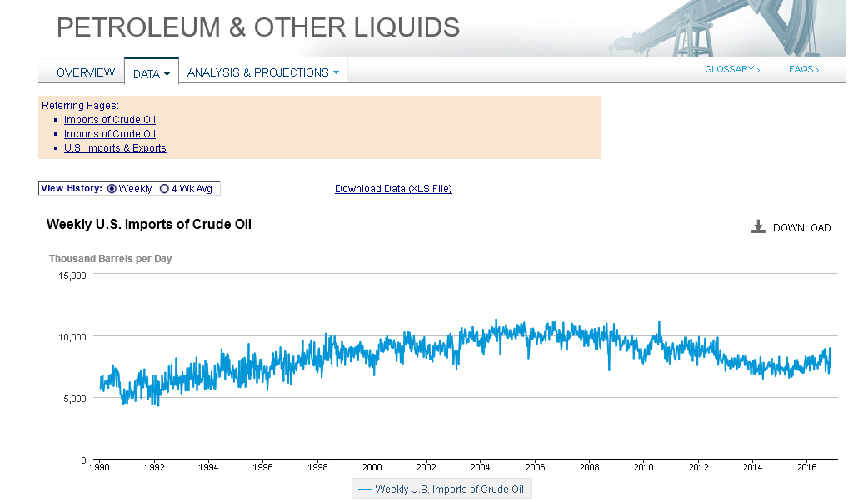Click the 2016 label on x-axis
This screenshot has height=502, width=868.
[806, 467]
